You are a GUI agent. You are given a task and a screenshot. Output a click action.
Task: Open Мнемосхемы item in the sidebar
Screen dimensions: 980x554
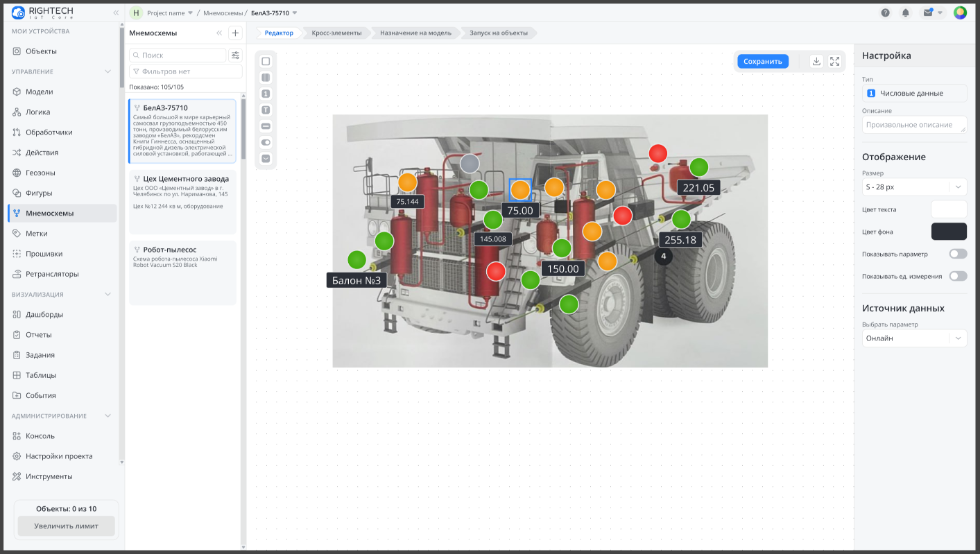pos(62,213)
